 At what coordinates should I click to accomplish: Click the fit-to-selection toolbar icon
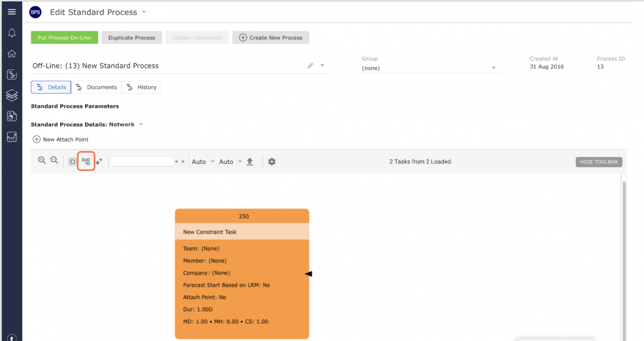click(x=73, y=161)
